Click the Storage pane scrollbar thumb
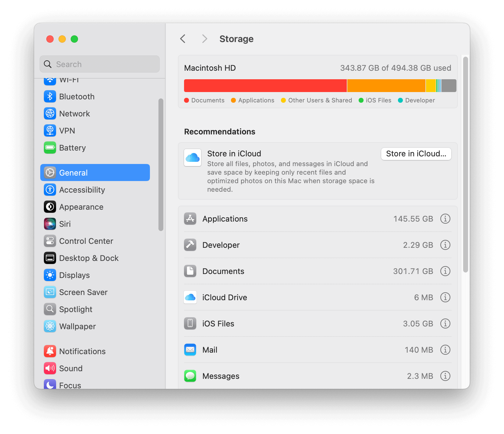504x434 pixels. [465, 165]
